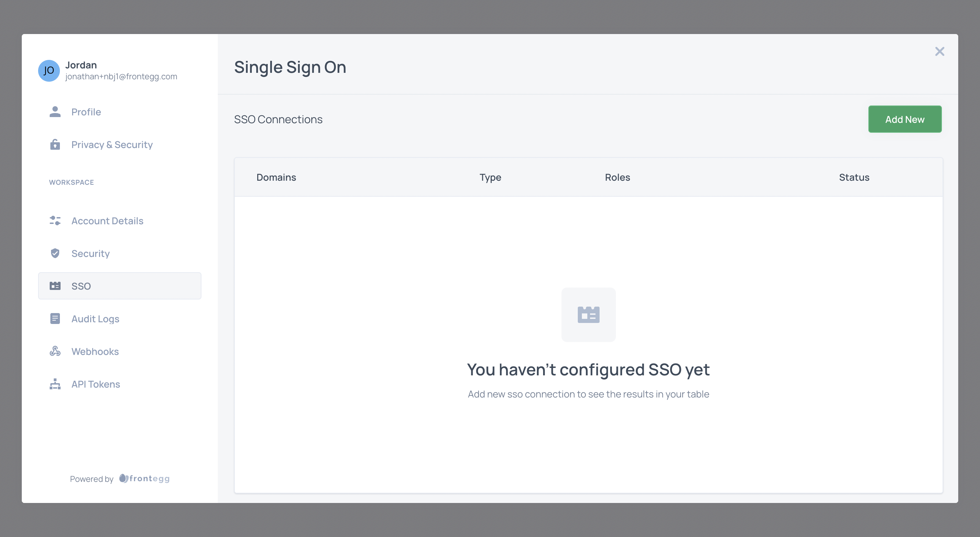Click the Profile person icon
The height and width of the screenshot is (537, 980).
(55, 112)
